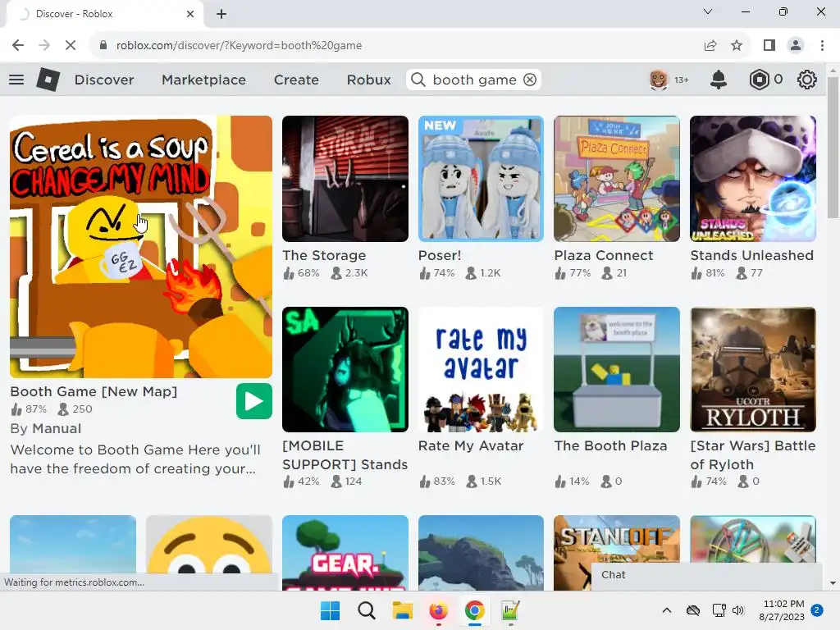
Task: Open the yellow emoji face game thumbnail
Action: pos(209,545)
